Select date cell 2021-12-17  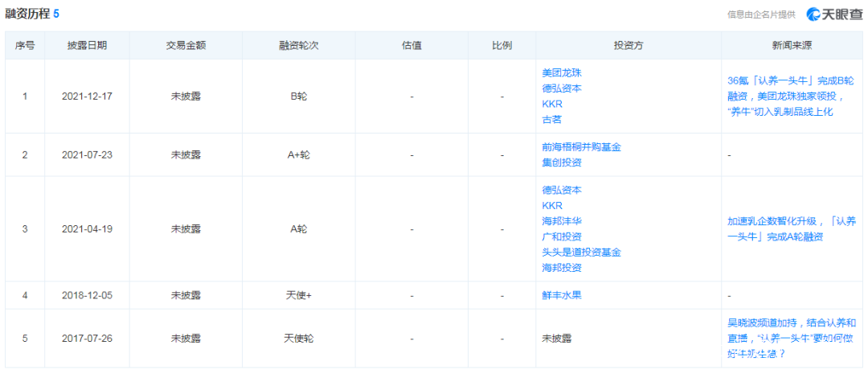[87, 97]
